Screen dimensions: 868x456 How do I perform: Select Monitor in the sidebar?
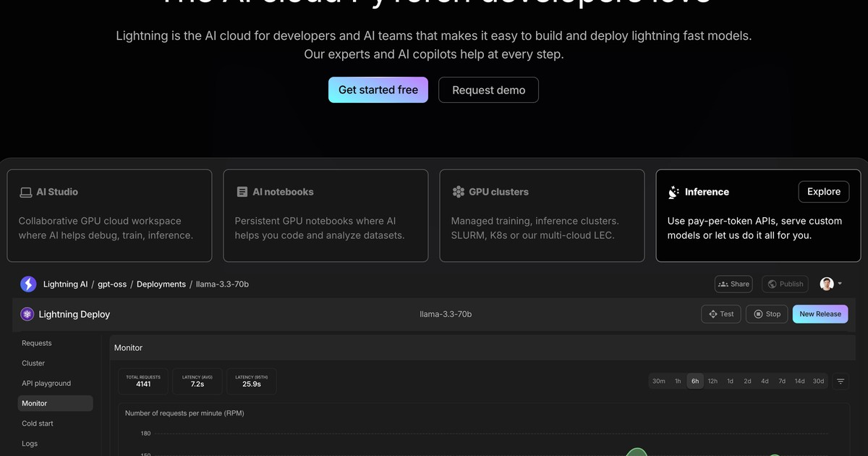(x=55, y=403)
